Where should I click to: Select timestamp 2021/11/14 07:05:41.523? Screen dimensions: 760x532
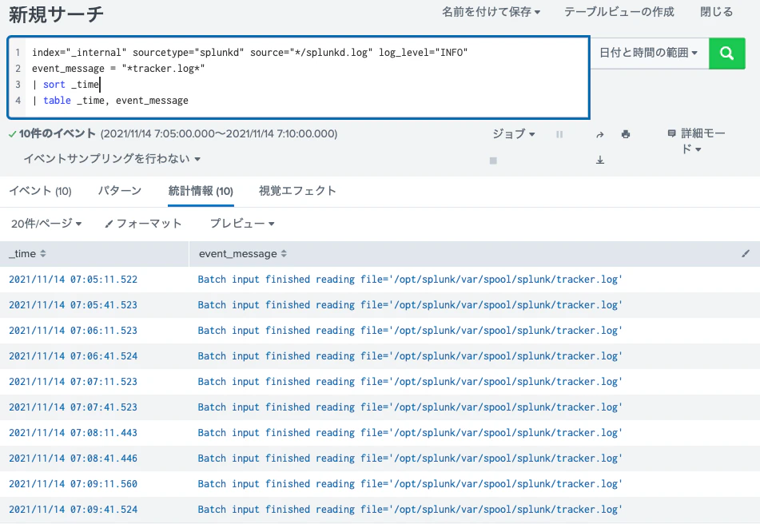[x=74, y=305]
